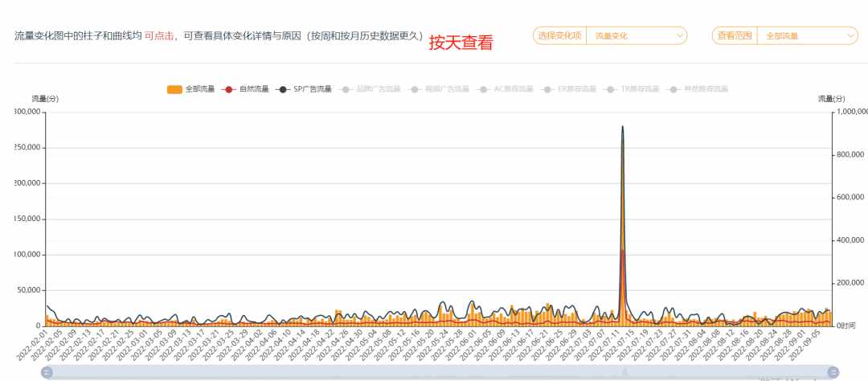Click the 400,000 right axis value
The height and width of the screenshot is (381, 868).
click(x=849, y=240)
